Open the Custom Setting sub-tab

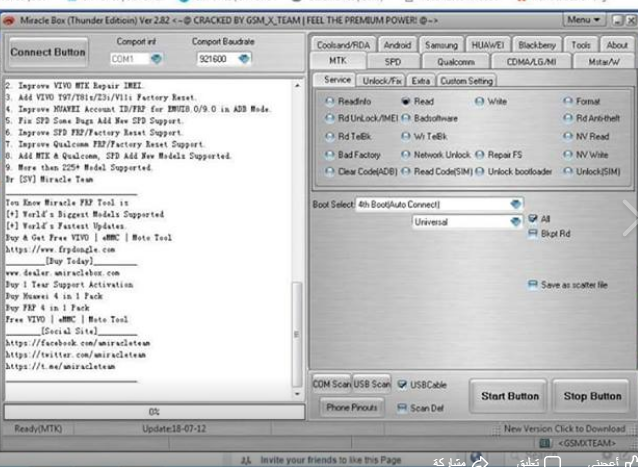click(466, 81)
